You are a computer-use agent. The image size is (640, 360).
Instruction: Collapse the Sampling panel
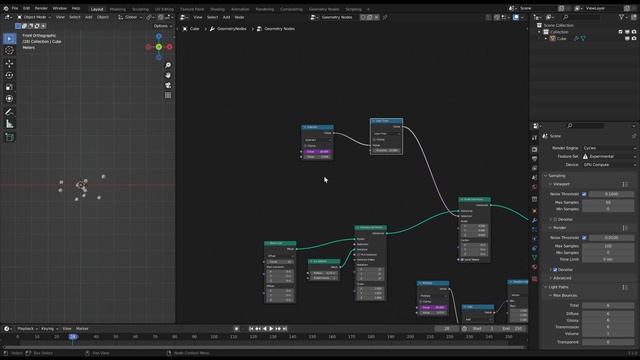[x=557, y=176]
